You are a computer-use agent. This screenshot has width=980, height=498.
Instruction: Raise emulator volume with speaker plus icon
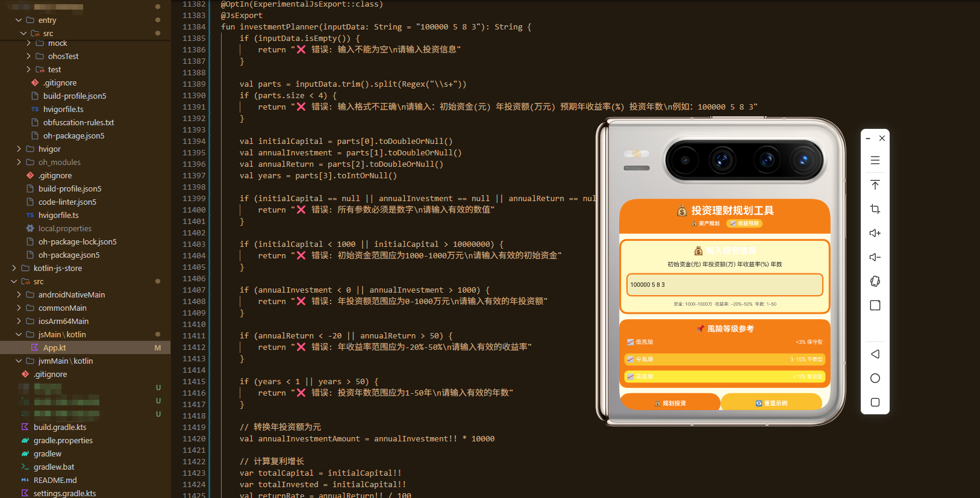click(875, 233)
